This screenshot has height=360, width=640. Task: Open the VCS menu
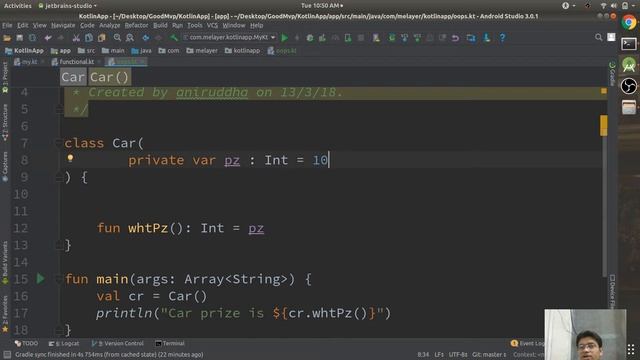tap(212, 25)
